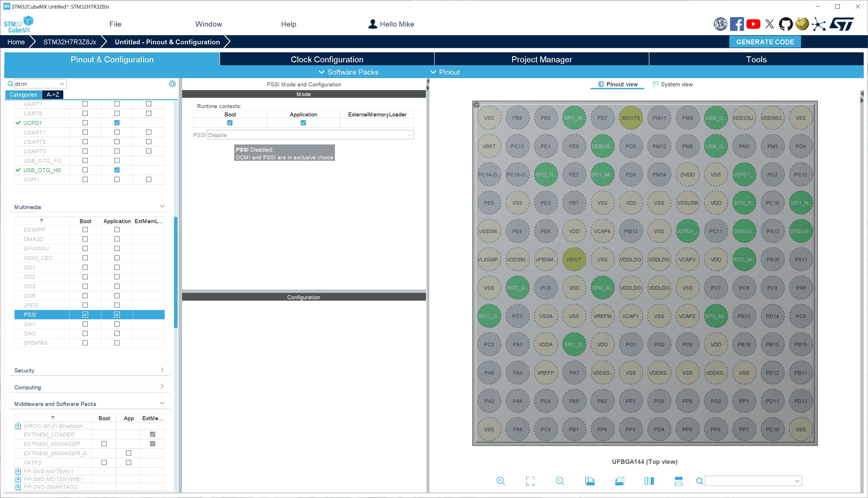Select the BOOT0 pin on the chip
This screenshot has width=868, height=498.
pyautogui.click(x=630, y=118)
